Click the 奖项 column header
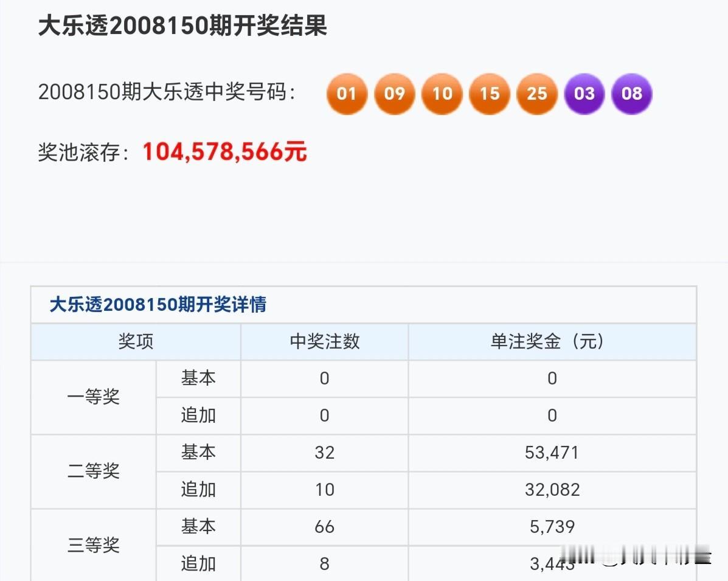Viewport: 728px width, 581px height. coord(136,341)
